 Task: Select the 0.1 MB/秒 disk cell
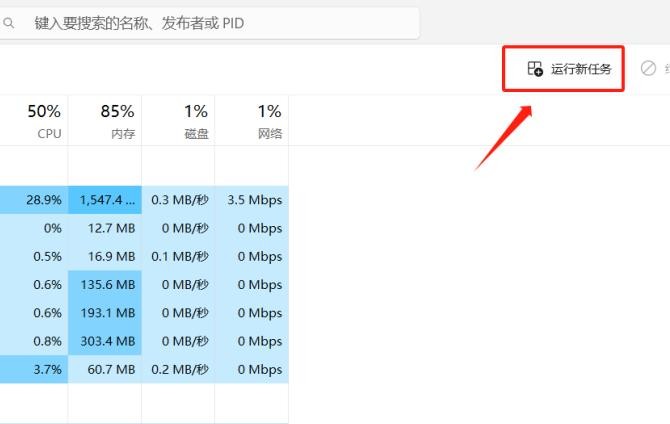click(x=179, y=256)
